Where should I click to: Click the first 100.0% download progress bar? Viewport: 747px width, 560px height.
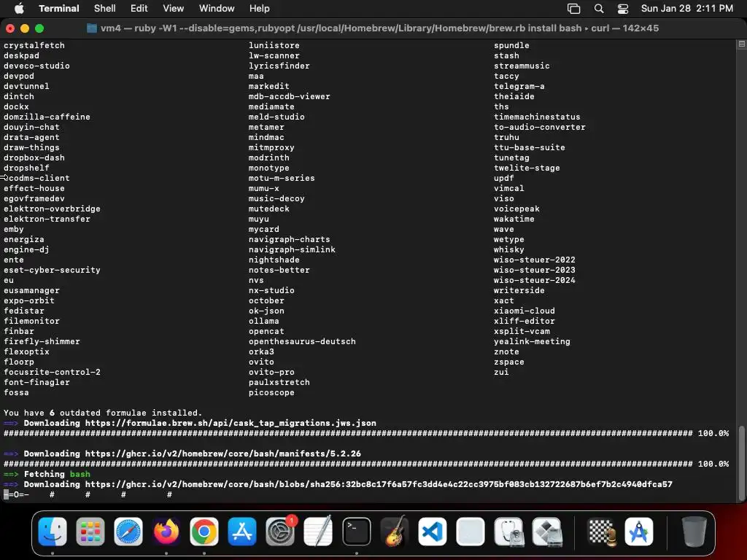[x=366, y=433]
